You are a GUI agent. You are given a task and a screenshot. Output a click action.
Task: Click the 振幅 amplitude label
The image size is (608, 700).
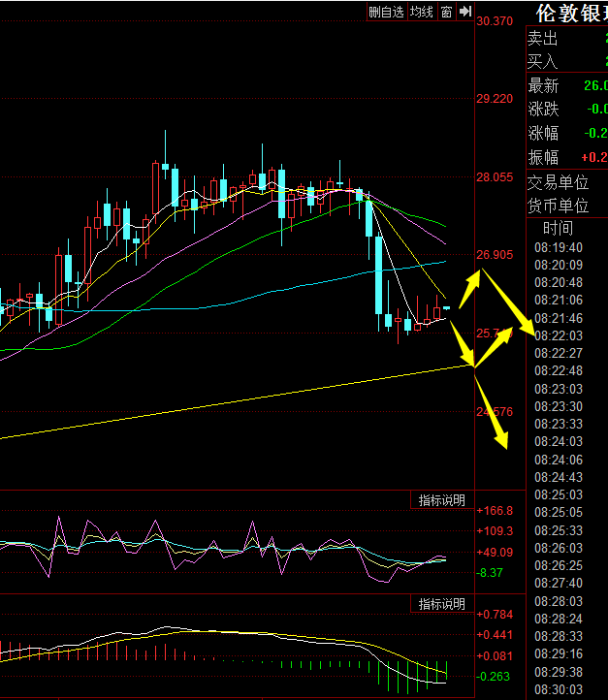pyautogui.click(x=543, y=157)
